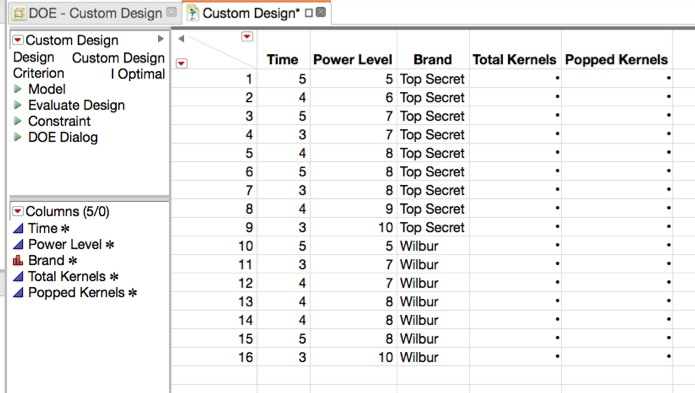Click the Constraint green arrow icon
This screenshot has height=393, width=695.
coord(18,121)
